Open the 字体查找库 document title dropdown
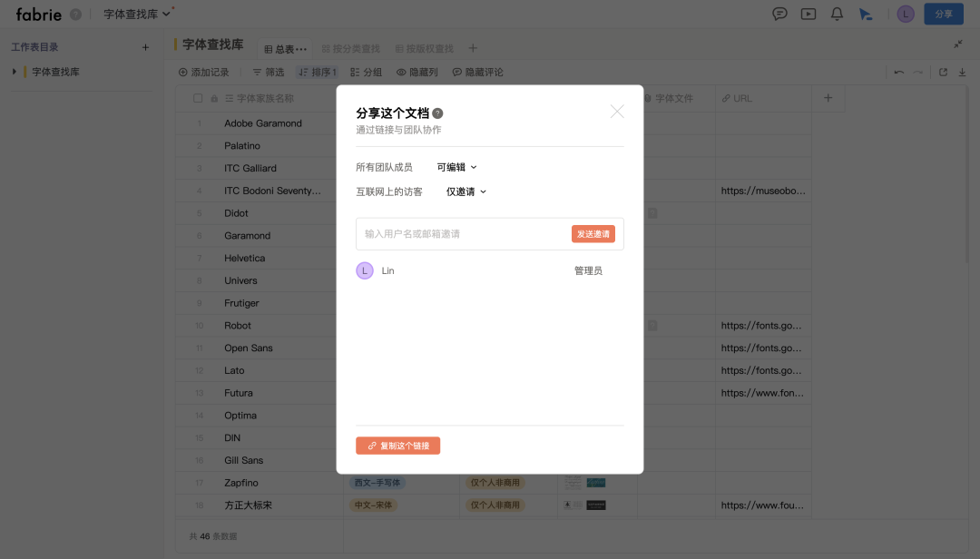This screenshot has height=559, width=980. point(137,14)
